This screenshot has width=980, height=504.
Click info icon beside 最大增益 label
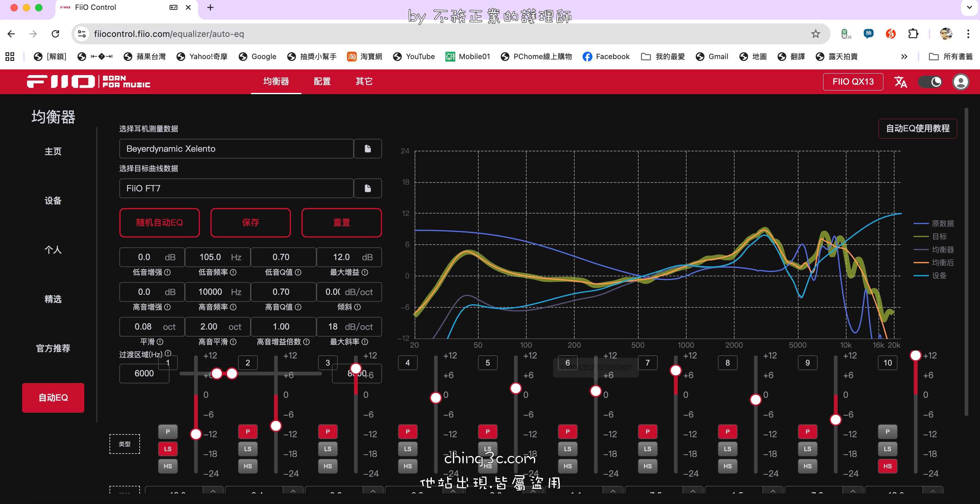click(x=365, y=272)
